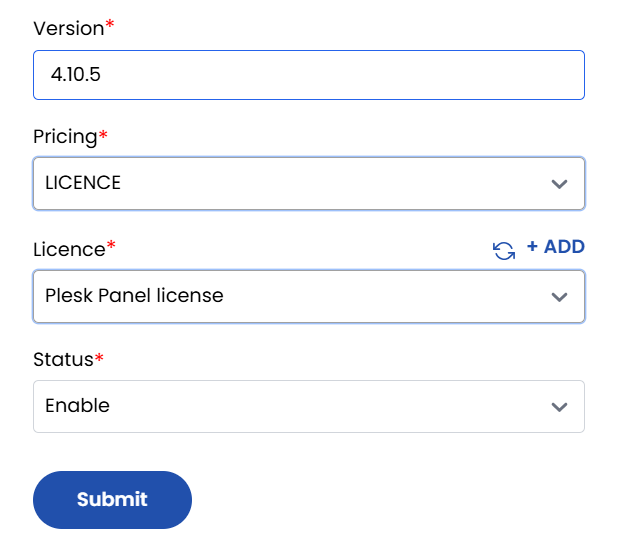Click the red asterisk next to Version

point(110,25)
